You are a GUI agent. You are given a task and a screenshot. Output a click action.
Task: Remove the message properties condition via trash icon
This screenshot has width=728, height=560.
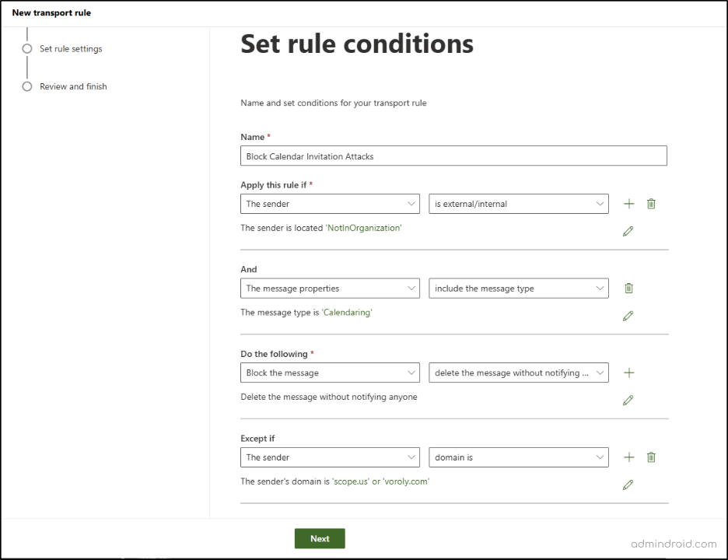[x=628, y=288]
